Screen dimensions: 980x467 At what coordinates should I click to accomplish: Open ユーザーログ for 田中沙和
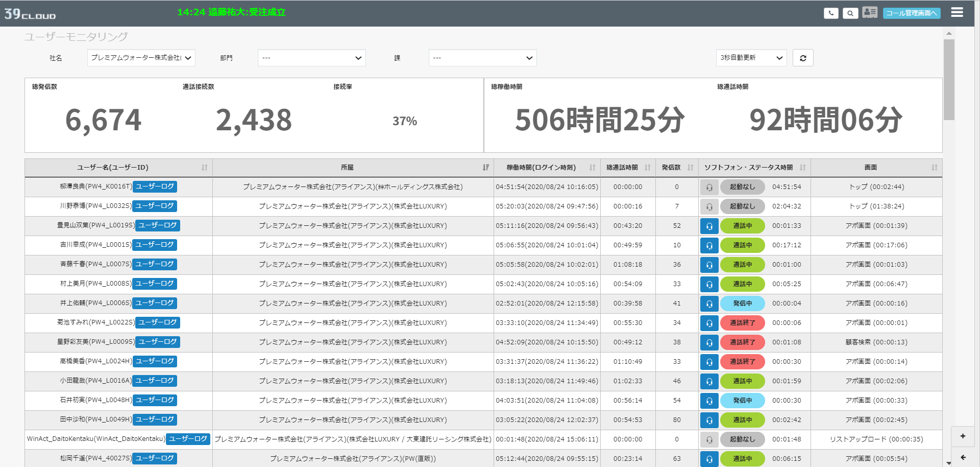155,419
